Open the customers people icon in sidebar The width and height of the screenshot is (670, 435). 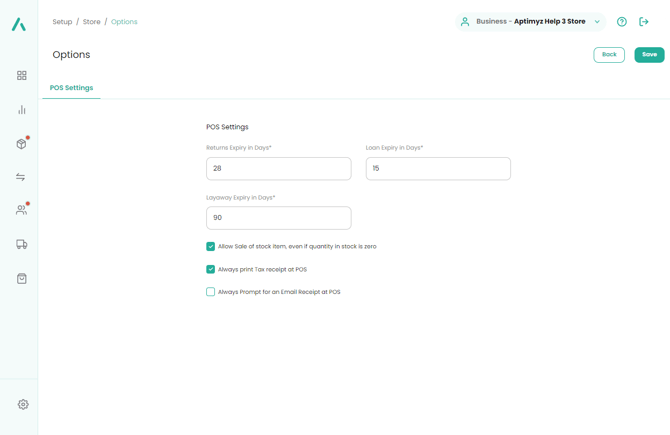[21, 210]
